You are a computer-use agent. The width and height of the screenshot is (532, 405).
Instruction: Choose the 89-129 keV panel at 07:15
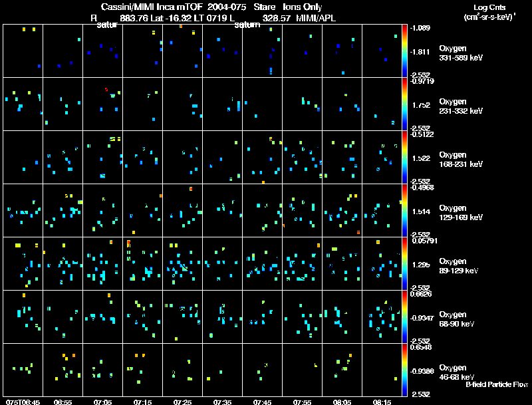tap(142, 263)
